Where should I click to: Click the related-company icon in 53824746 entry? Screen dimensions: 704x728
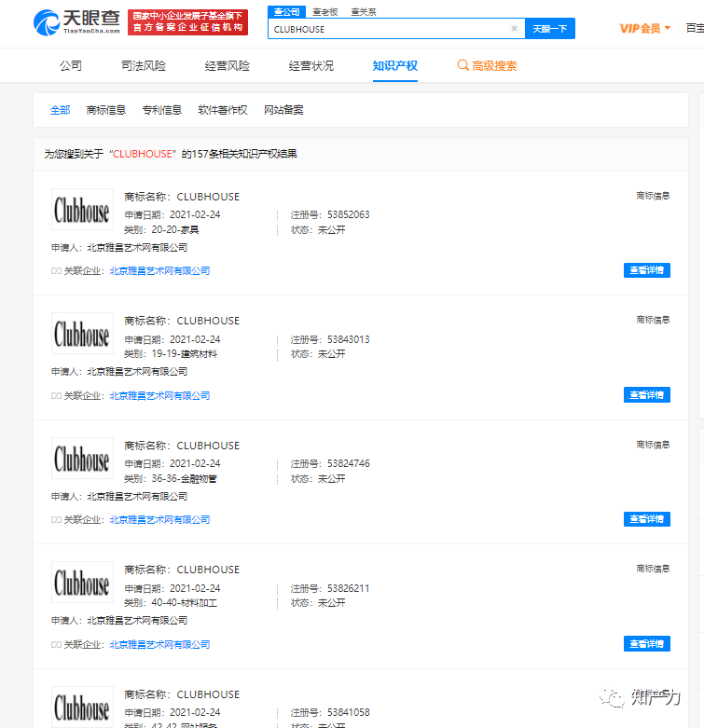56,520
